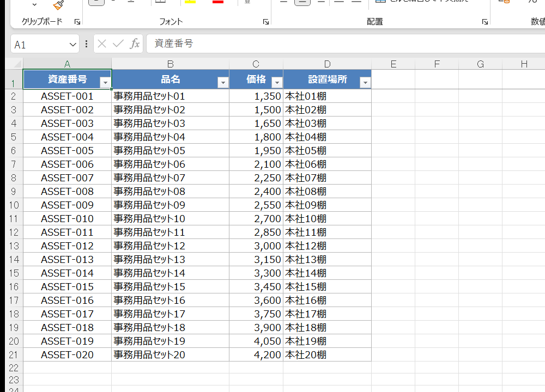
Task: Click the fx Insert Function icon
Action: [x=135, y=44]
